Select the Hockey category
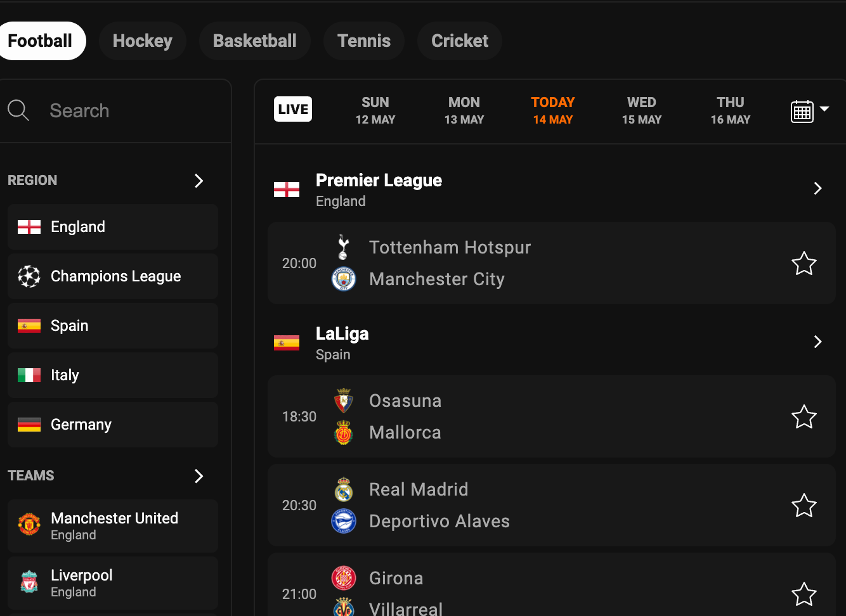This screenshot has height=616, width=846. (x=142, y=41)
